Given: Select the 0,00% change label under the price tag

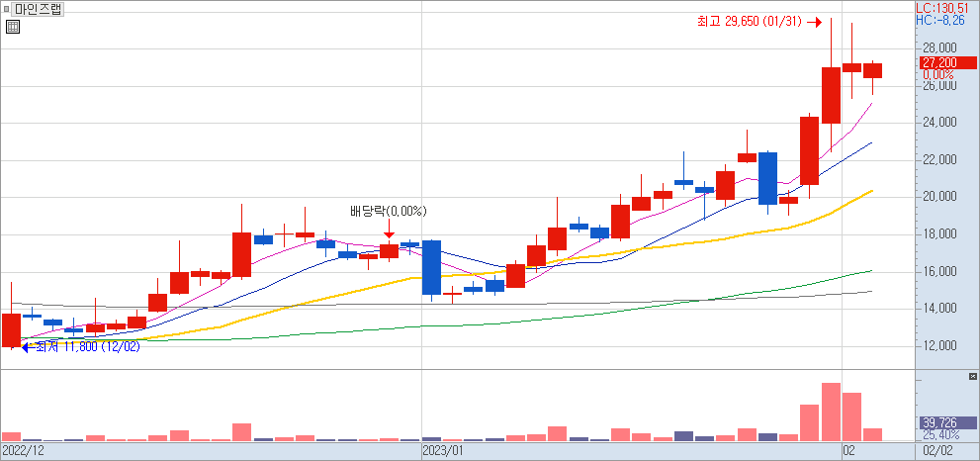Looking at the screenshot, I should (937, 74).
